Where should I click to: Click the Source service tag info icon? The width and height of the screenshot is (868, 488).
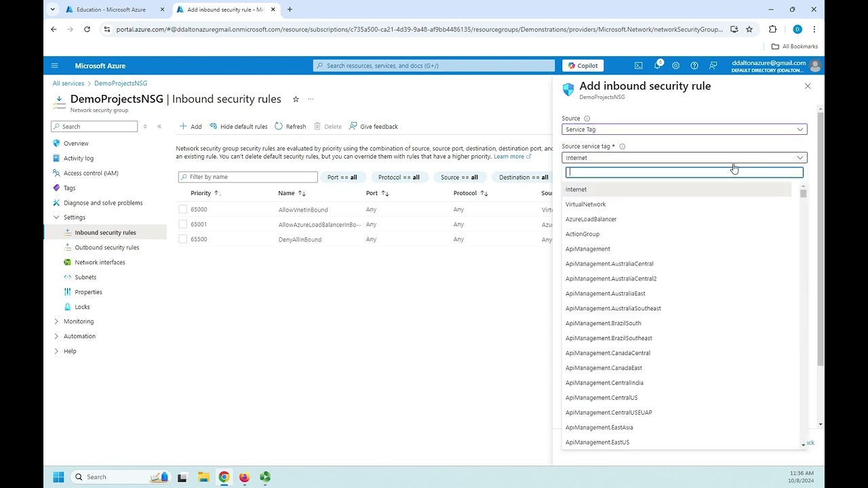click(622, 146)
